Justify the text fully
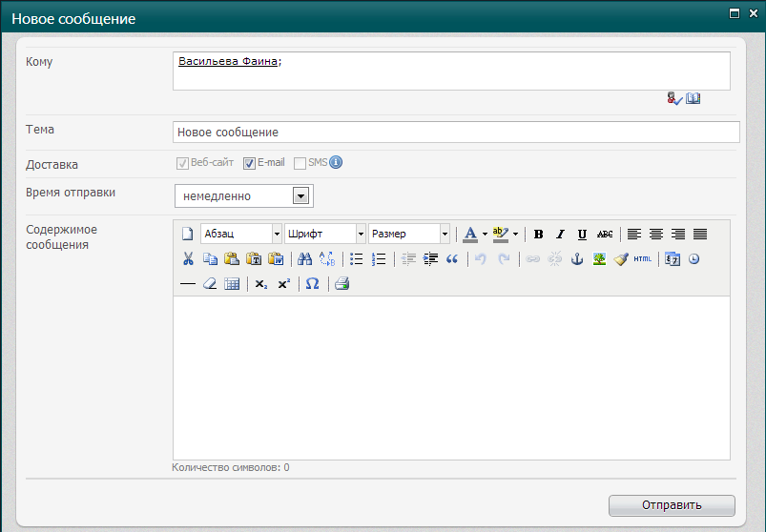This screenshot has width=766, height=532. pyautogui.click(x=700, y=235)
